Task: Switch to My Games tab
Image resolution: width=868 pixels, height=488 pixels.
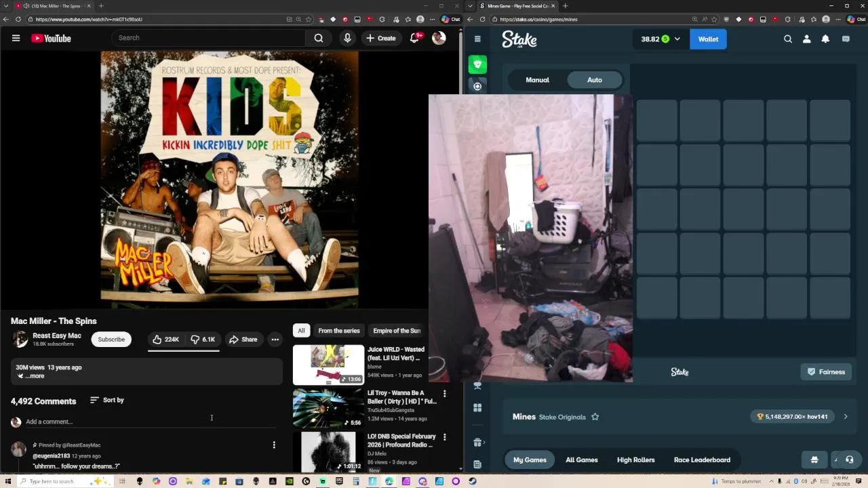Action: (530, 460)
